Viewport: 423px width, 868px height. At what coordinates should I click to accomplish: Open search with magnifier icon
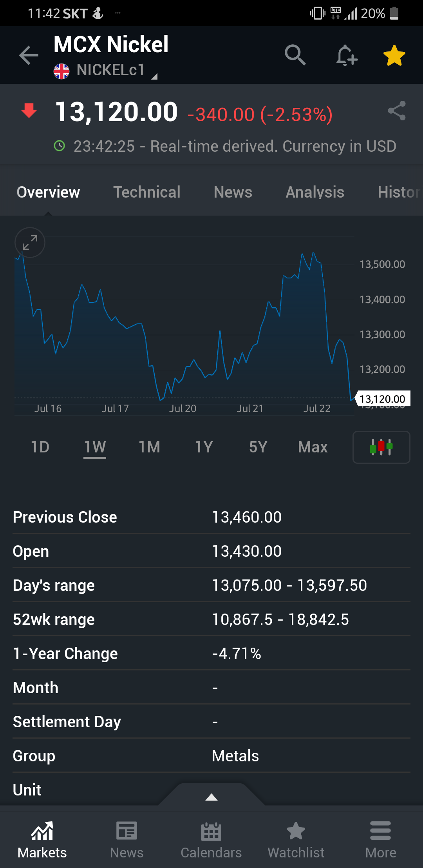click(295, 55)
